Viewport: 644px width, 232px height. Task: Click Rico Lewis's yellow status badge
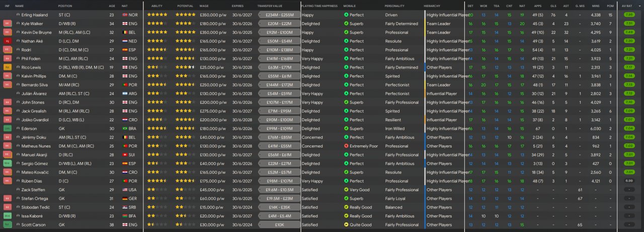click(x=7, y=67)
